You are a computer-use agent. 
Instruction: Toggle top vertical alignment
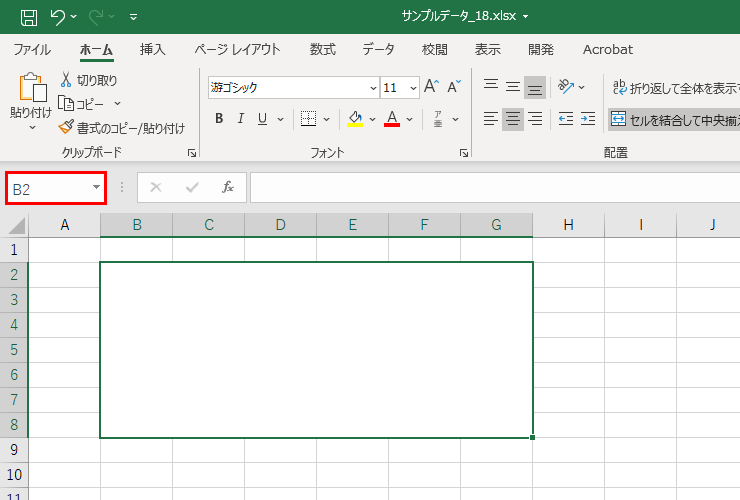point(491,87)
